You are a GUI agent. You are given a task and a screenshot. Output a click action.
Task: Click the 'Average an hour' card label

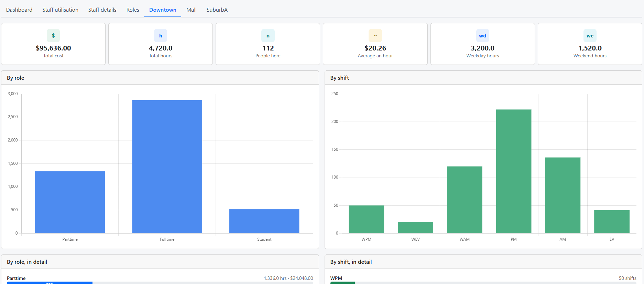point(375,56)
